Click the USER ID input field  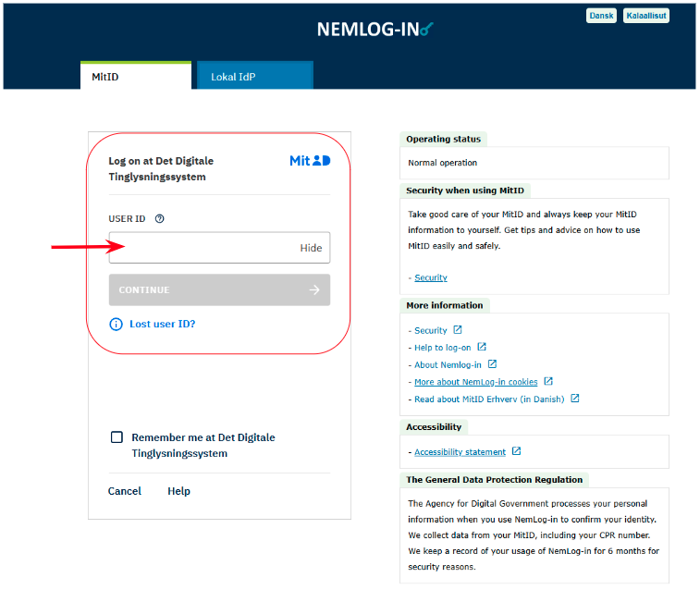point(219,248)
